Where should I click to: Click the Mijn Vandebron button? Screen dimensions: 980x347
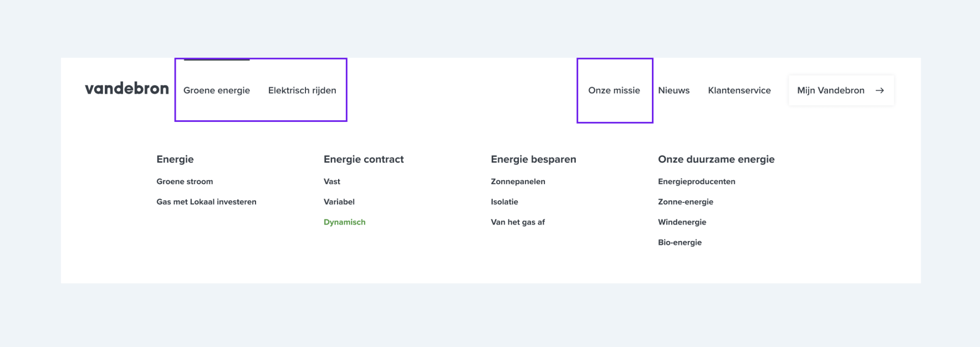coord(841,90)
